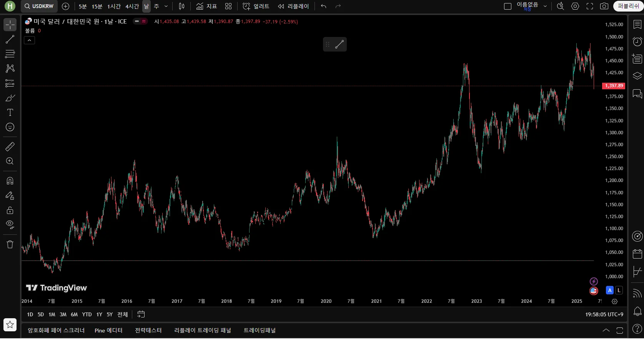Collapse the indicator legend chevron
This screenshot has height=339, width=644.
pos(30,40)
